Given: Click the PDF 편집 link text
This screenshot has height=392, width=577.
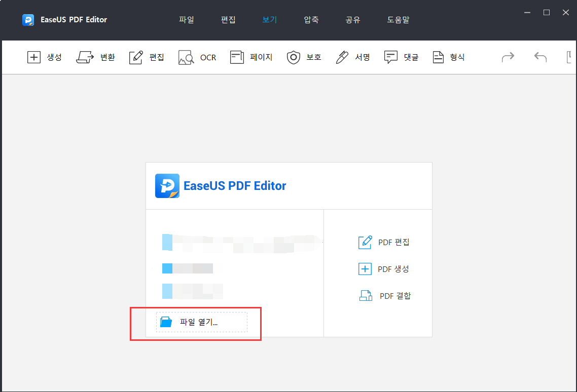Looking at the screenshot, I should tap(394, 242).
